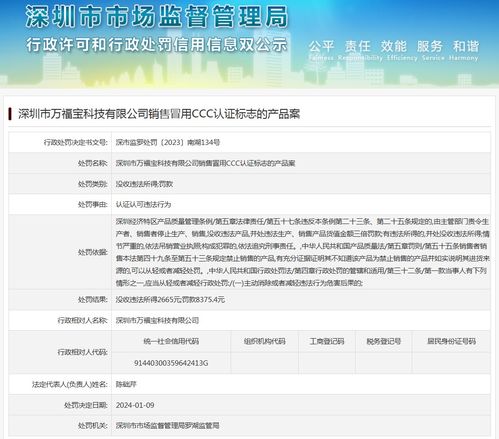Click the column header 组织机构代码
The height and width of the screenshot is (439, 499).
[264, 341]
